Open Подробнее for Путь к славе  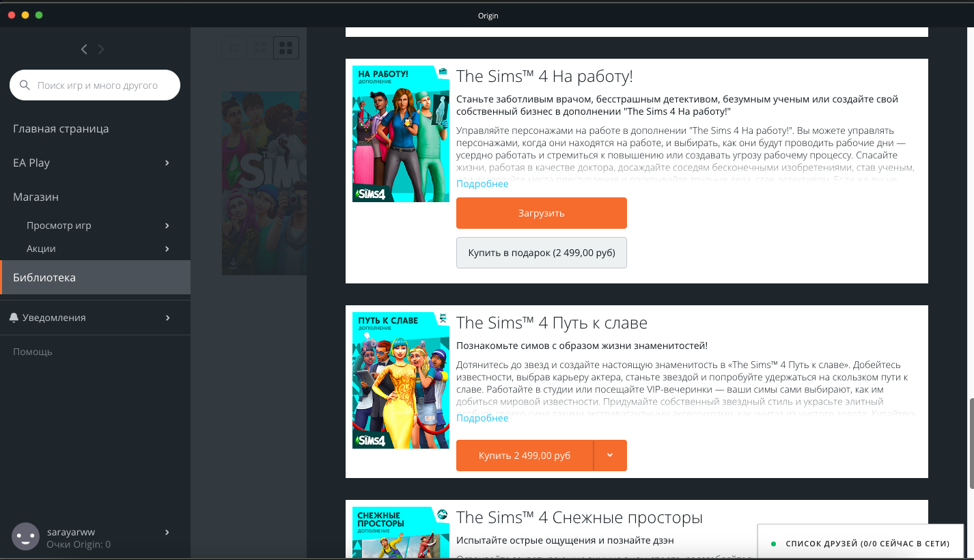(482, 417)
